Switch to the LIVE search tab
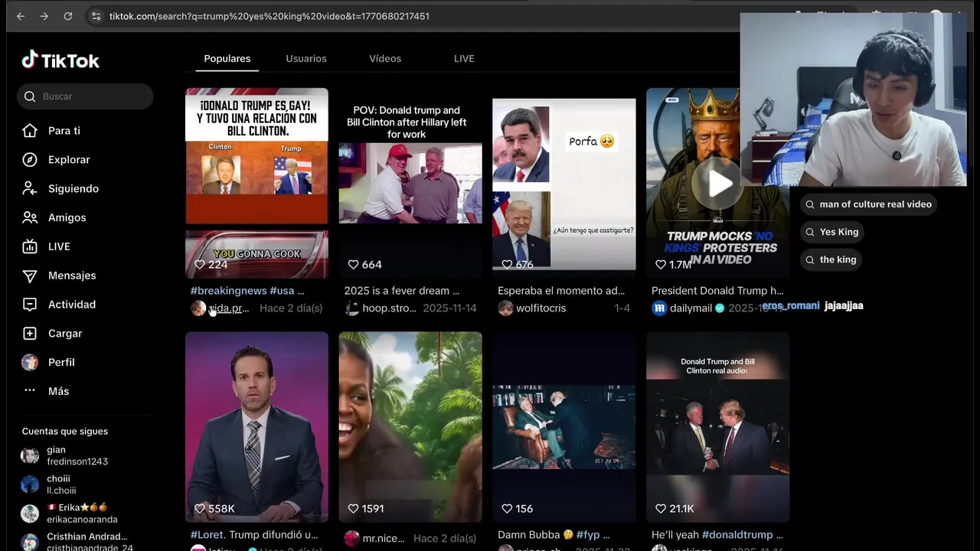The height and width of the screenshot is (551, 980). pyautogui.click(x=464, y=59)
